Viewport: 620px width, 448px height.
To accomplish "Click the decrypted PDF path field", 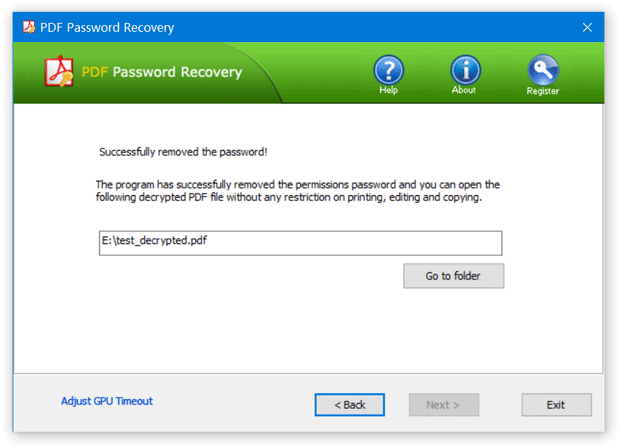I will click(x=300, y=243).
